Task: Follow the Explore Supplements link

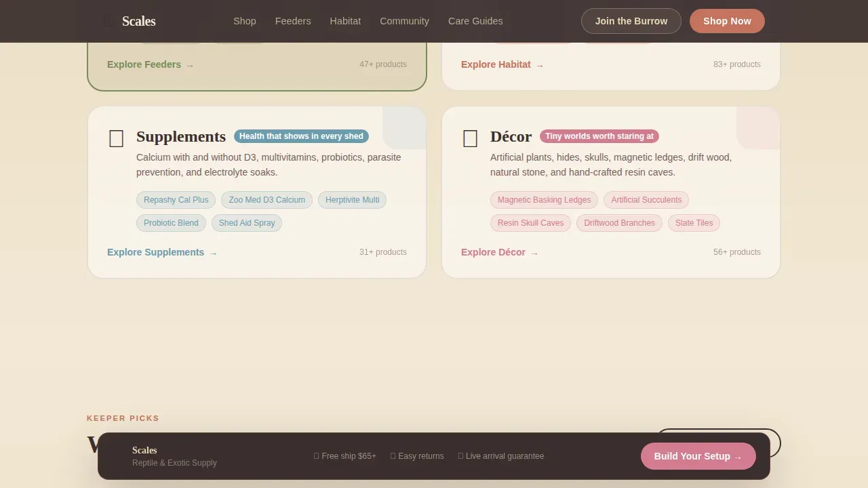Action: 162,252
